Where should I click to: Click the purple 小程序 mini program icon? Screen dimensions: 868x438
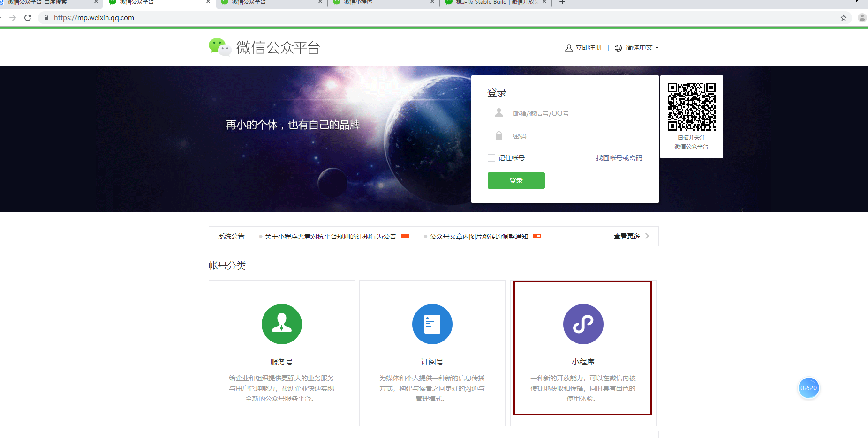pyautogui.click(x=583, y=324)
